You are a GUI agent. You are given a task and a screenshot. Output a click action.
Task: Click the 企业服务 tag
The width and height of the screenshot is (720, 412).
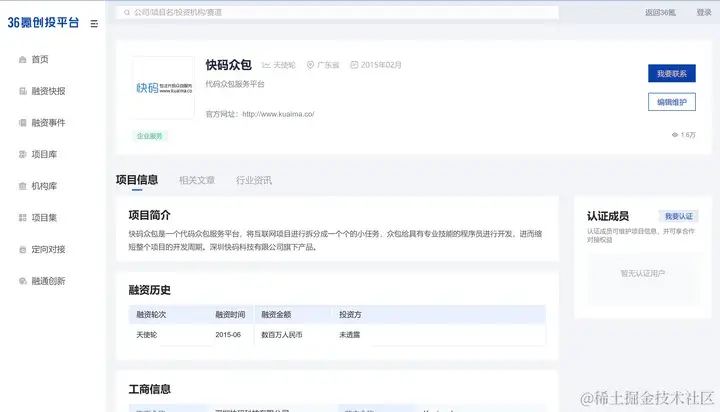coord(150,136)
